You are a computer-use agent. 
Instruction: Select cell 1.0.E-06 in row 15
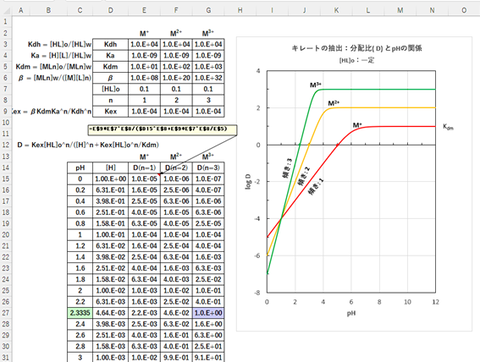click(x=176, y=179)
